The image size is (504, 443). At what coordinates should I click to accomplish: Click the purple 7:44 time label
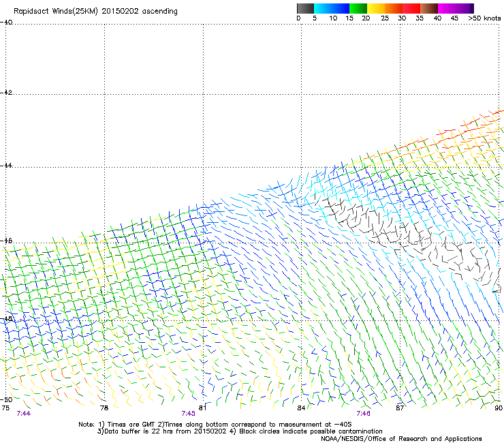[x=23, y=414]
